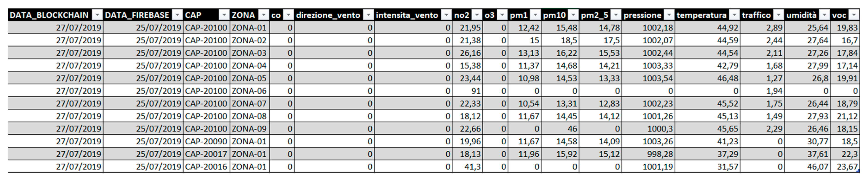This screenshot has width=868, height=182.
Task: Expand the traffico filter dropdown
Action: (778, 15)
